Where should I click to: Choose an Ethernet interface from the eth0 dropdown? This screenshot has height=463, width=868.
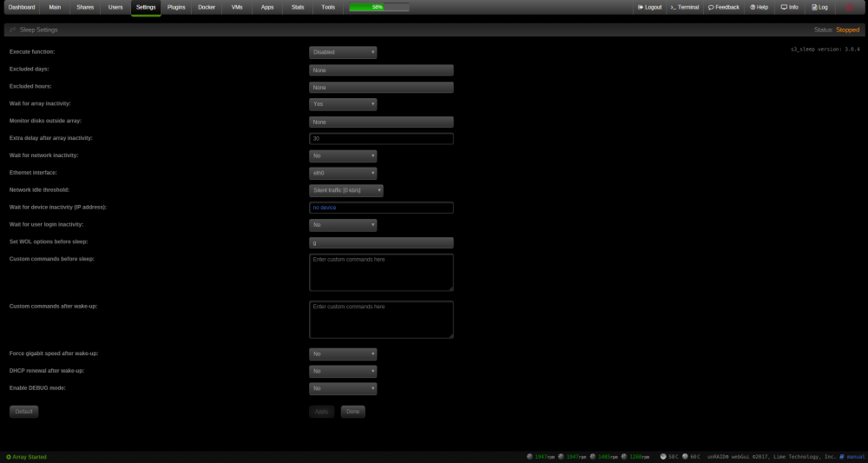click(343, 174)
